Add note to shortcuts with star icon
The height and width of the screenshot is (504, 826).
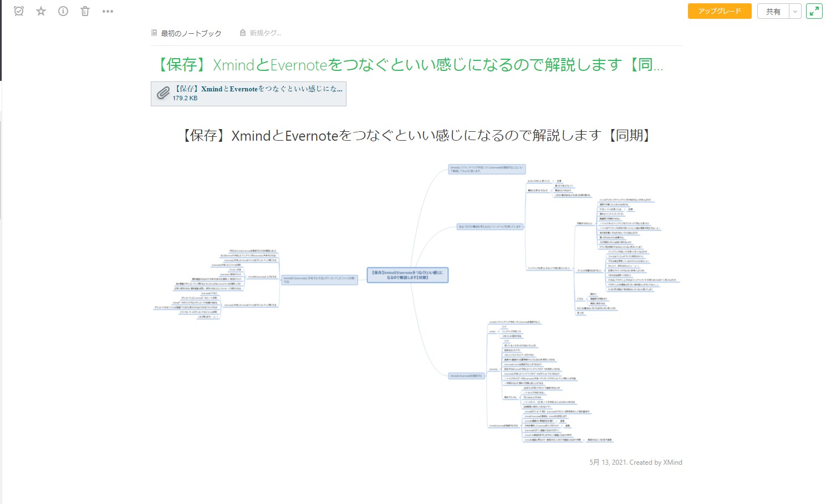41,11
